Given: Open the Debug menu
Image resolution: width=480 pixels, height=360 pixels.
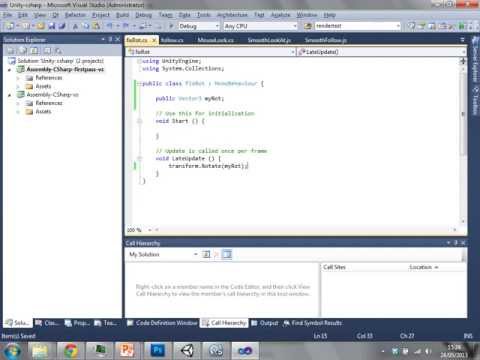Looking at the screenshot, I should pos(143,15).
